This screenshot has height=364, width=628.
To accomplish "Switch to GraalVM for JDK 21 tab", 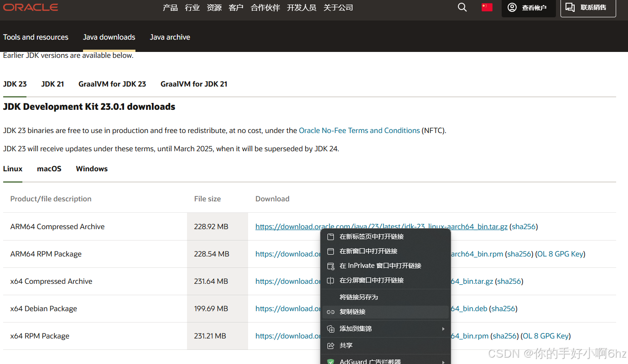I will tap(194, 84).
